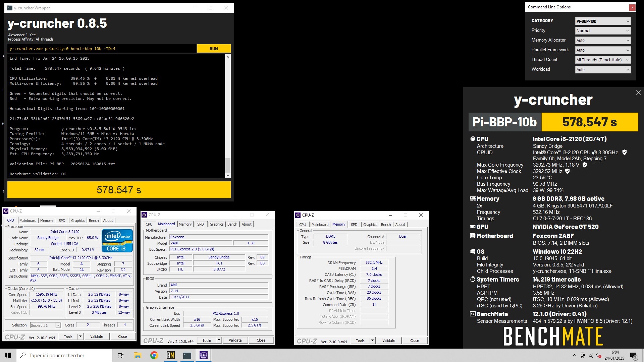Open the Thread Count dropdown

603,60
